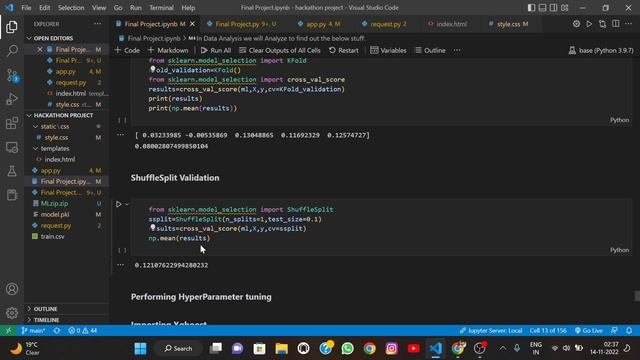Open the Run and Debug view
This screenshot has width=640, height=360.
(12, 99)
